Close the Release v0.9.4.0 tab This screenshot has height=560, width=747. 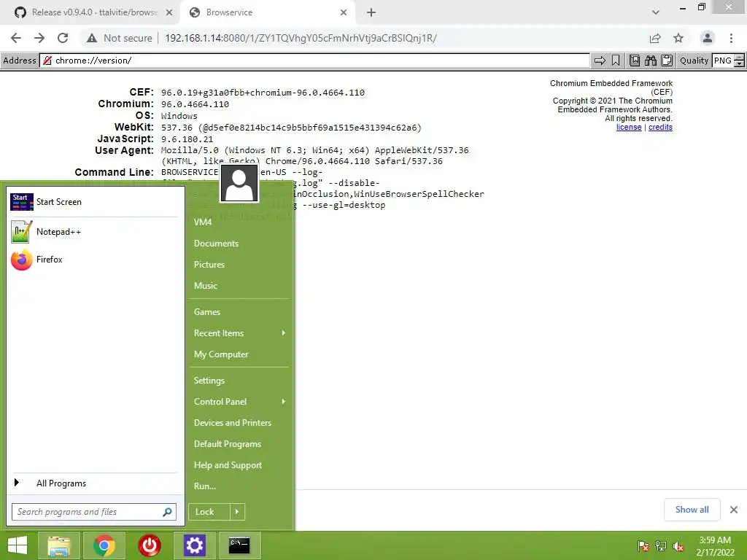[169, 12]
